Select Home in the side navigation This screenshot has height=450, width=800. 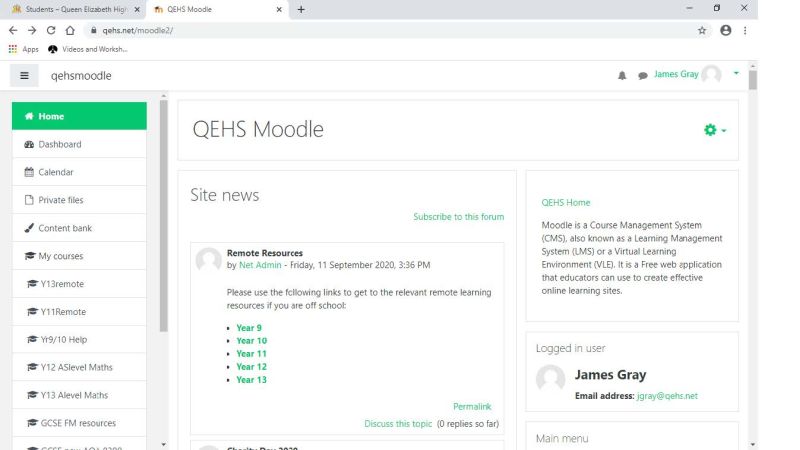[79, 116]
